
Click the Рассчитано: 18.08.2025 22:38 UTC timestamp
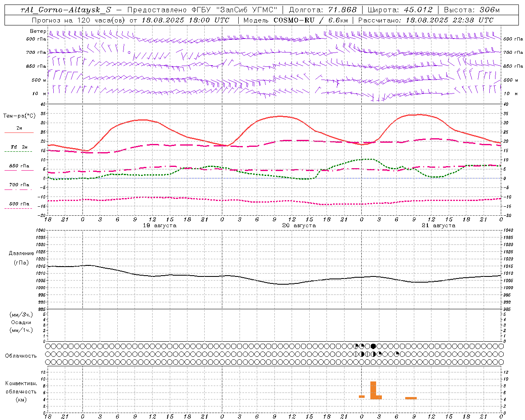(x=426, y=20)
